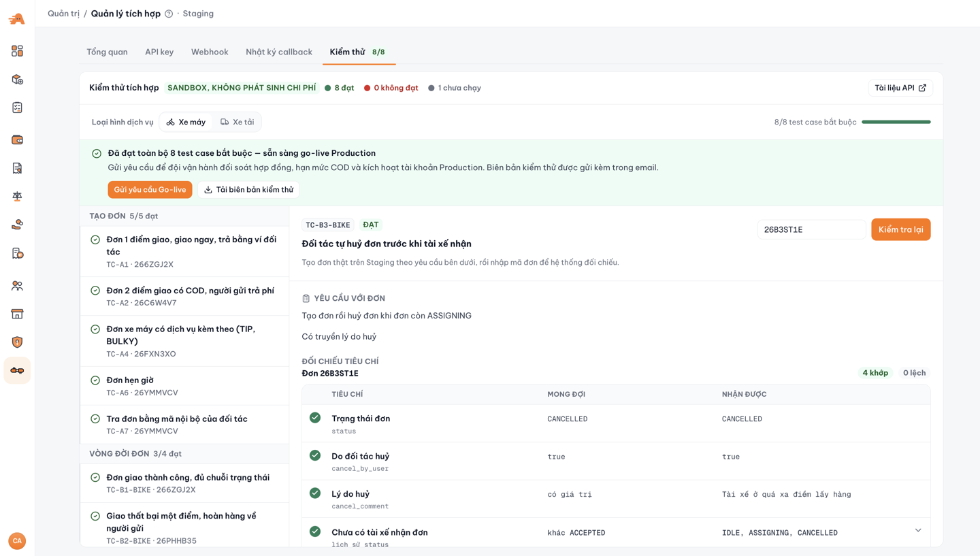Click the Gửi yêu cầu Go-live button
Screen dimensions: 980x556
pos(150,190)
